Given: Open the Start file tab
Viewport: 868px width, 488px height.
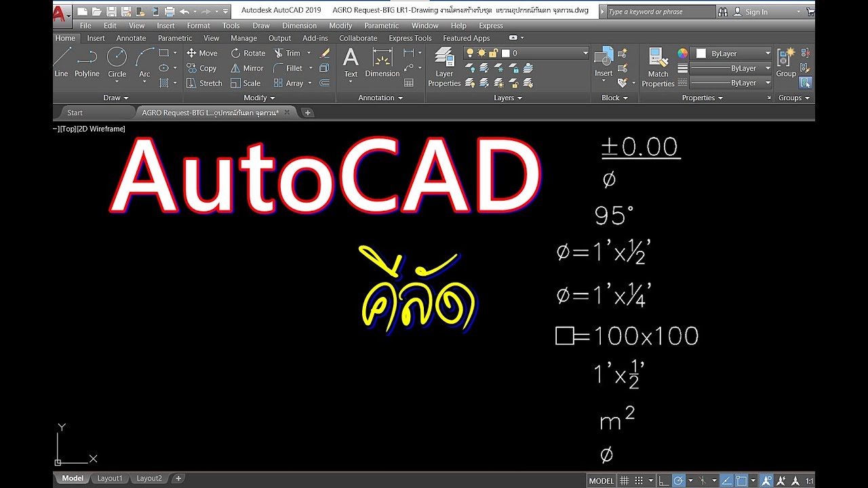Looking at the screenshot, I should tap(75, 113).
